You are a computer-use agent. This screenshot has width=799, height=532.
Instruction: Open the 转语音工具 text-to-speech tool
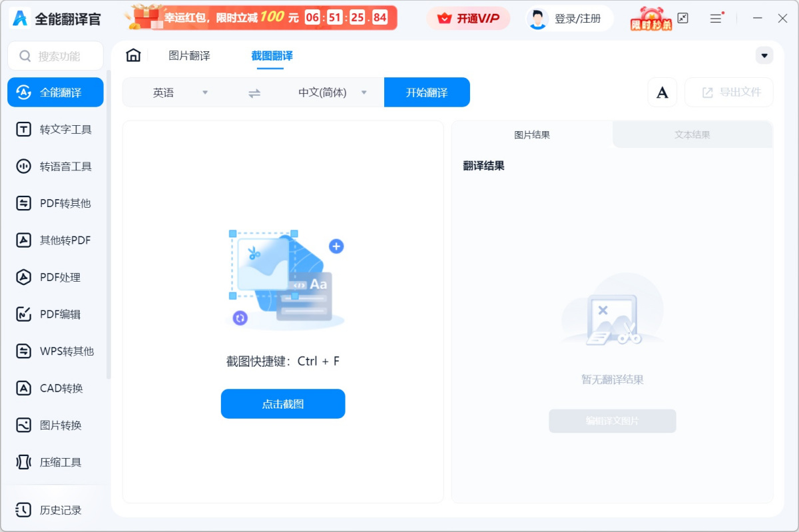[x=55, y=166]
